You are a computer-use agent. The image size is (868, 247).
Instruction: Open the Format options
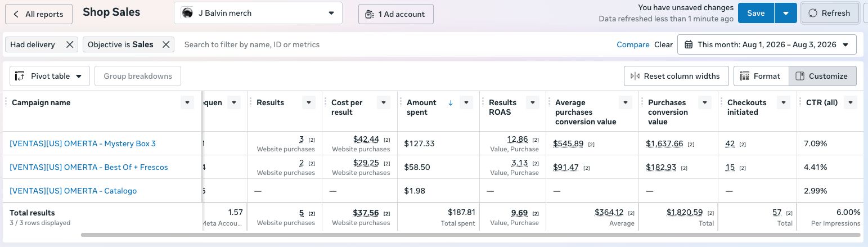[761, 76]
